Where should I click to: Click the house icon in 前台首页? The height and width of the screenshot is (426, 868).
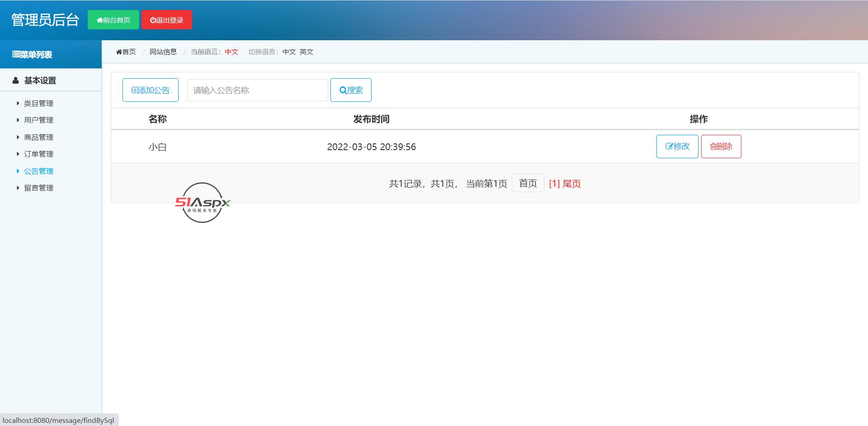click(99, 20)
